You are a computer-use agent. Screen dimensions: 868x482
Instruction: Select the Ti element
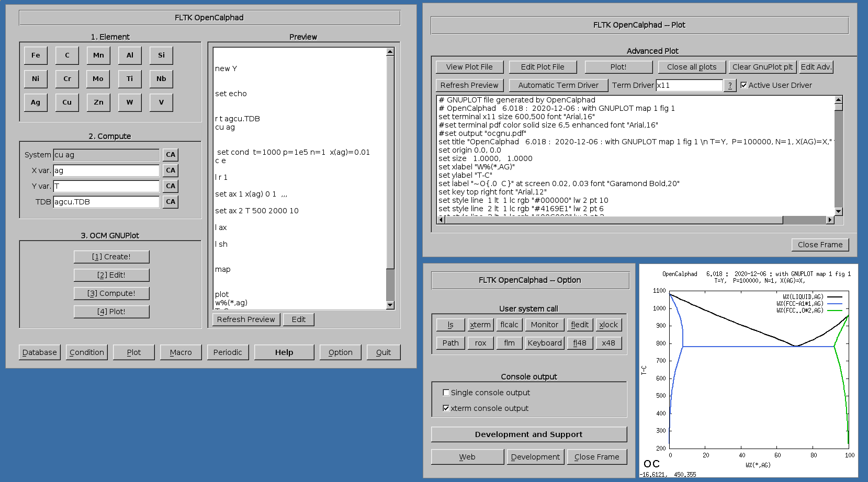(130, 79)
